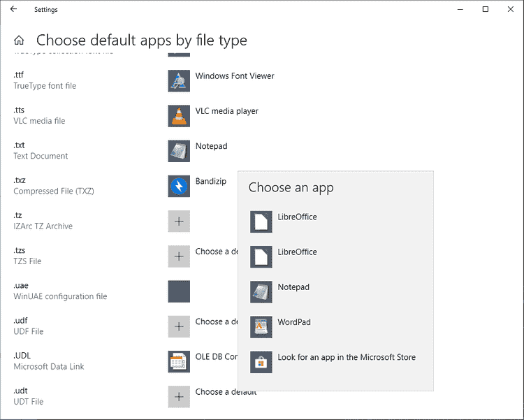Choose the first LibreOffice entry in popup

point(335,222)
